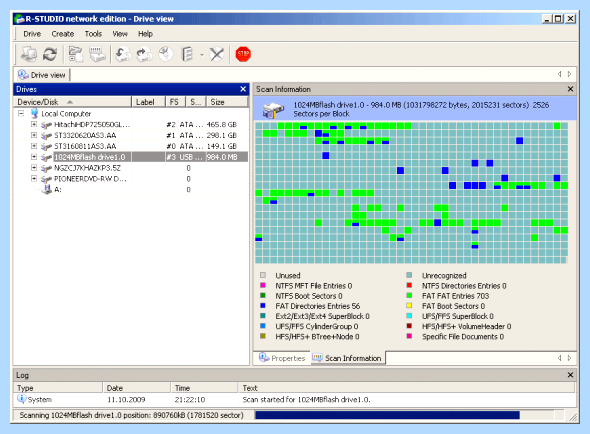Collapse the Local Computer tree node
Image resolution: width=590 pixels, height=434 pixels.
click(x=21, y=113)
